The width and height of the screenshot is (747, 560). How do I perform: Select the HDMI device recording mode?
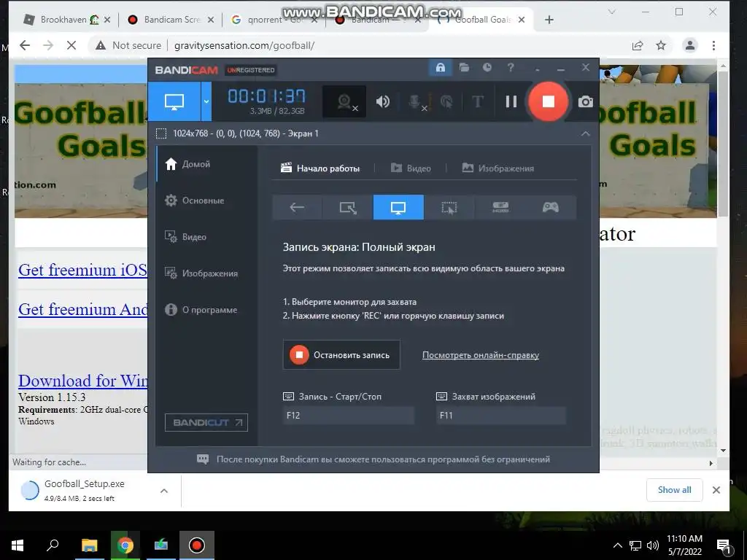click(500, 207)
